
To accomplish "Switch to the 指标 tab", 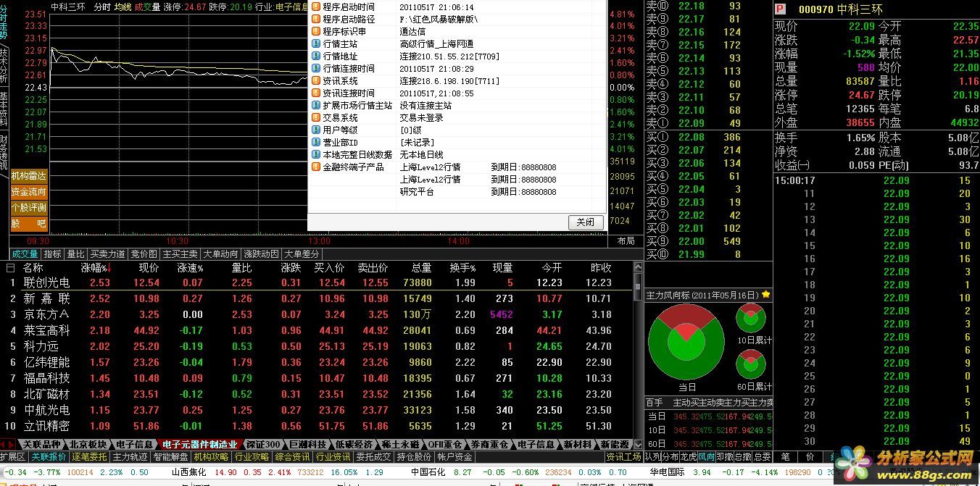I will tap(52, 254).
